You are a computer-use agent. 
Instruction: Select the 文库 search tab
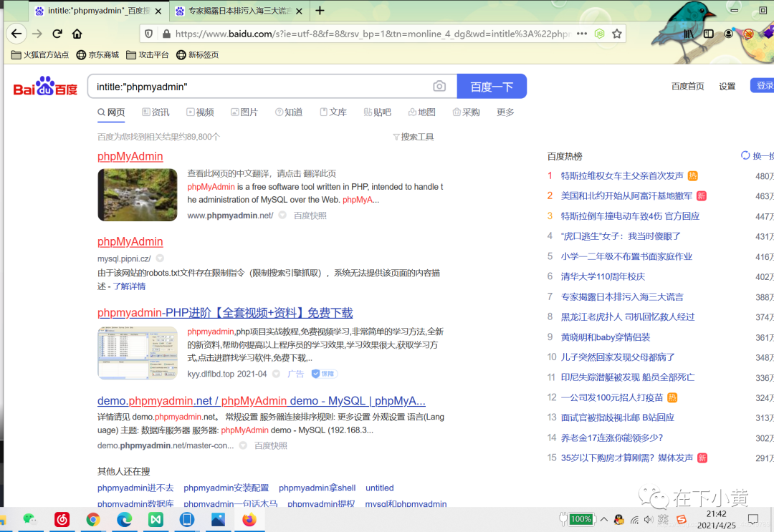(x=333, y=112)
